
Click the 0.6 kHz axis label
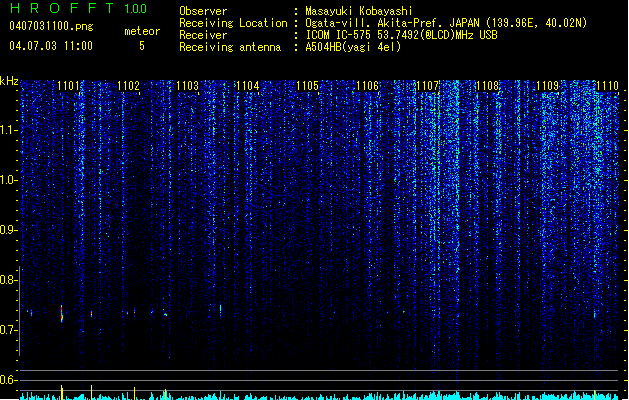[9, 380]
